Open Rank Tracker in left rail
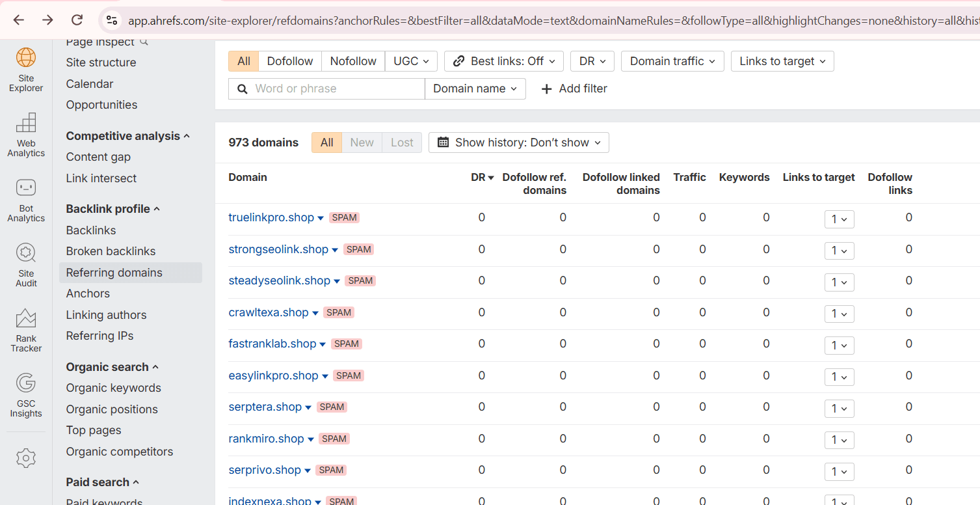The width and height of the screenshot is (980, 505). coord(26,330)
